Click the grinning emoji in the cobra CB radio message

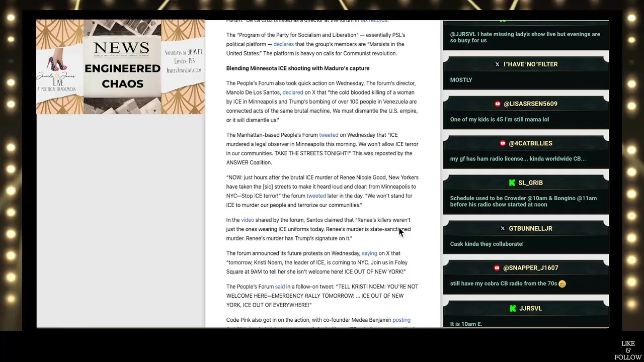562,284
